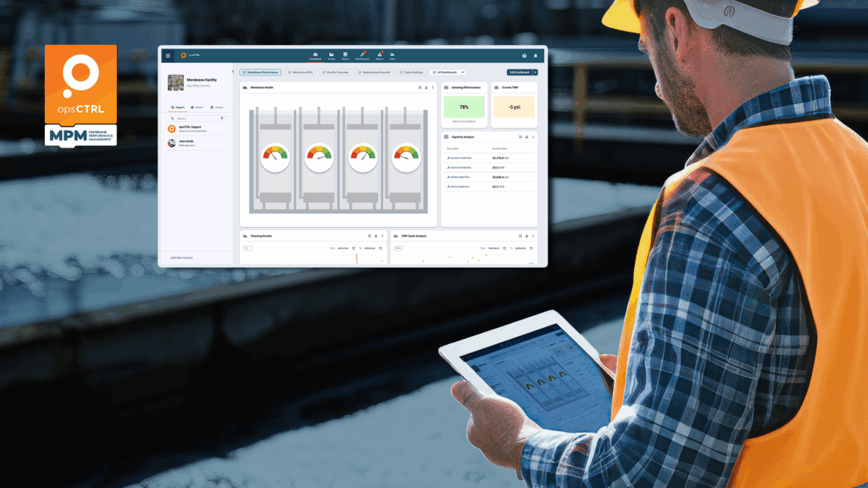This screenshot has width=868, height=488.
Task: Collapse the left sidebar panel
Action: pos(233,72)
